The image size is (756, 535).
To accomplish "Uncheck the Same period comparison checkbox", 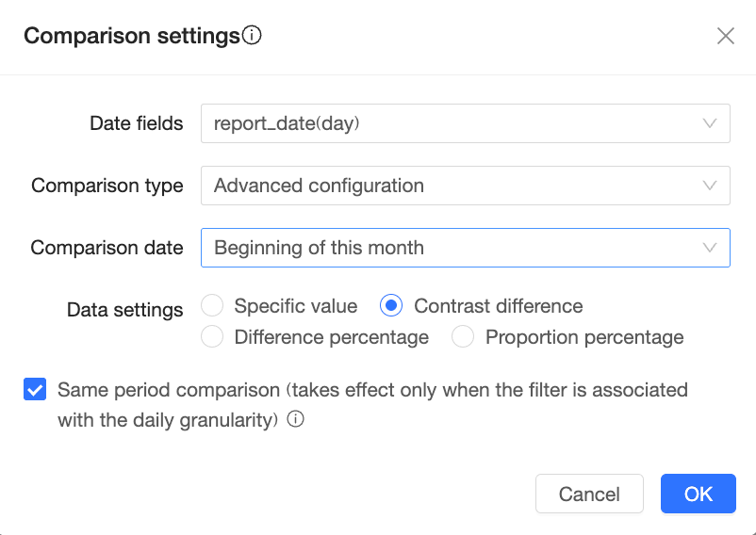I will click(35, 390).
